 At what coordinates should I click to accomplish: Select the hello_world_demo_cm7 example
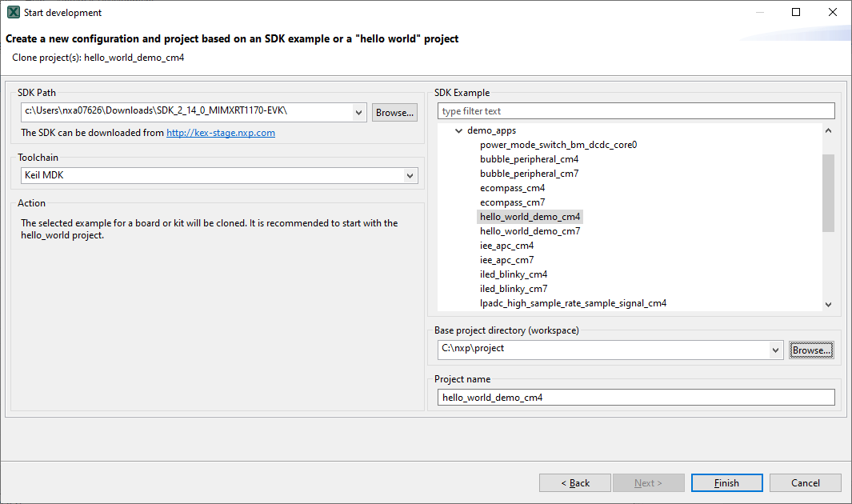530,231
